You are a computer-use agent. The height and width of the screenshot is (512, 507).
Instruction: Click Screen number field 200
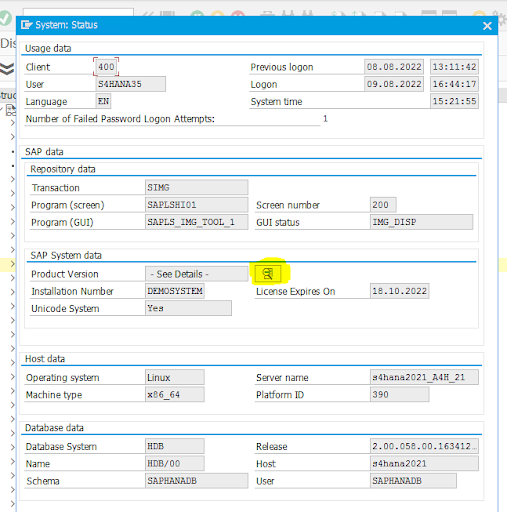pyautogui.click(x=383, y=205)
